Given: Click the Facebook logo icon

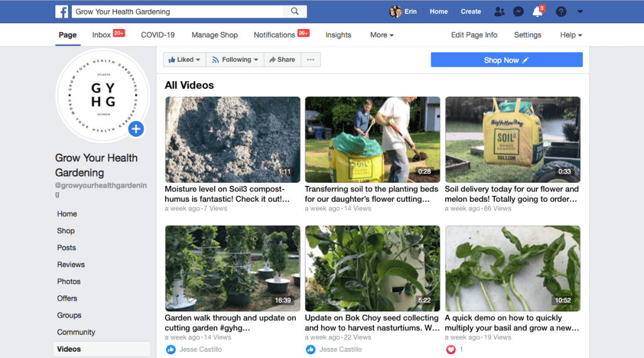Looking at the screenshot, I should pyautogui.click(x=62, y=11).
